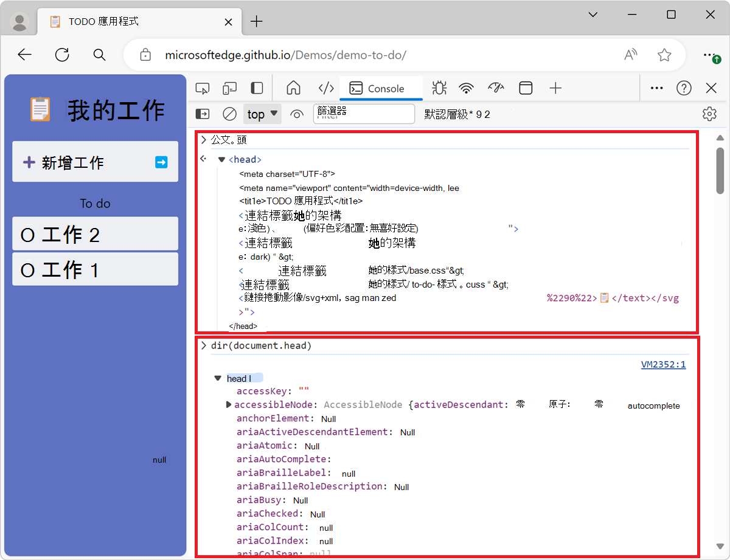Create a live expression with the eye icon

pos(296,114)
